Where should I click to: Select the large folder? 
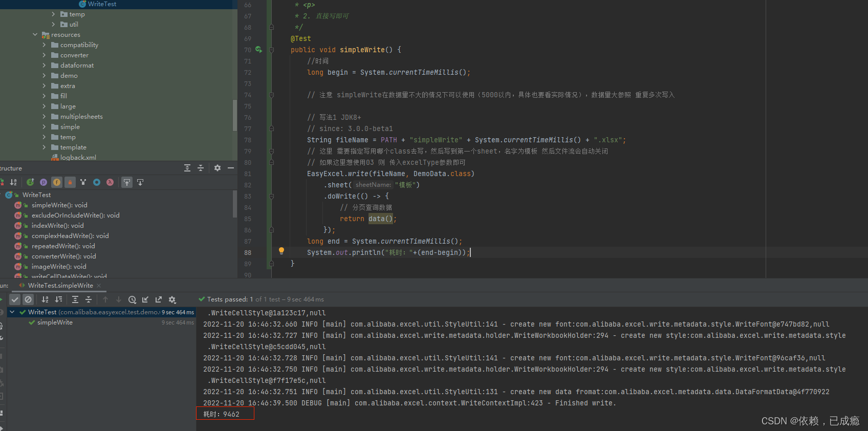68,106
